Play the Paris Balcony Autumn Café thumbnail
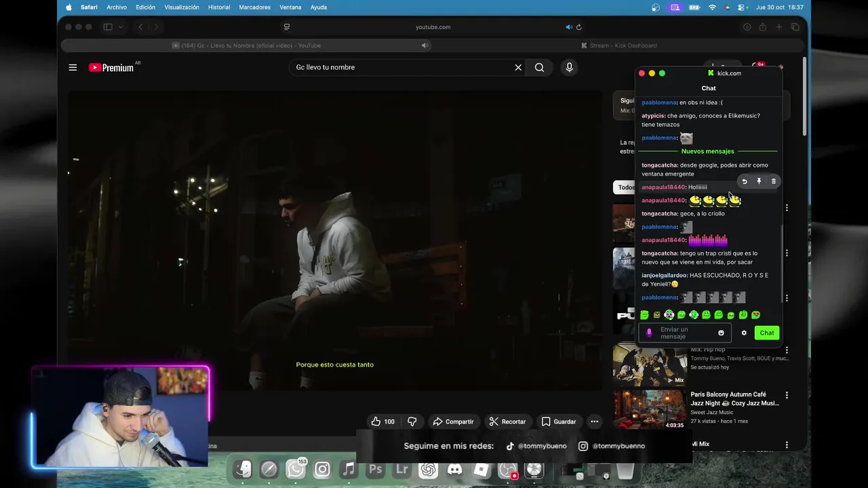868x488 pixels. click(650, 409)
